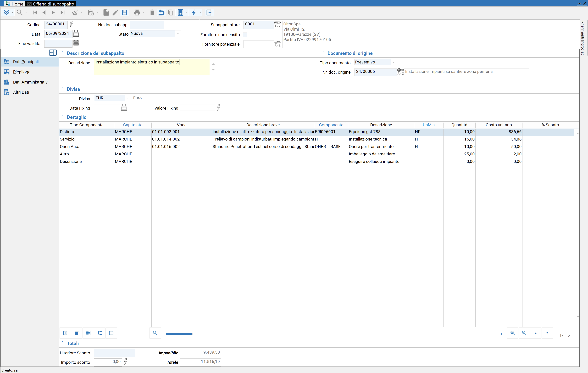Collapse Descrizione del subappalto section
Screen dimensions: 588x373
(62, 52)
